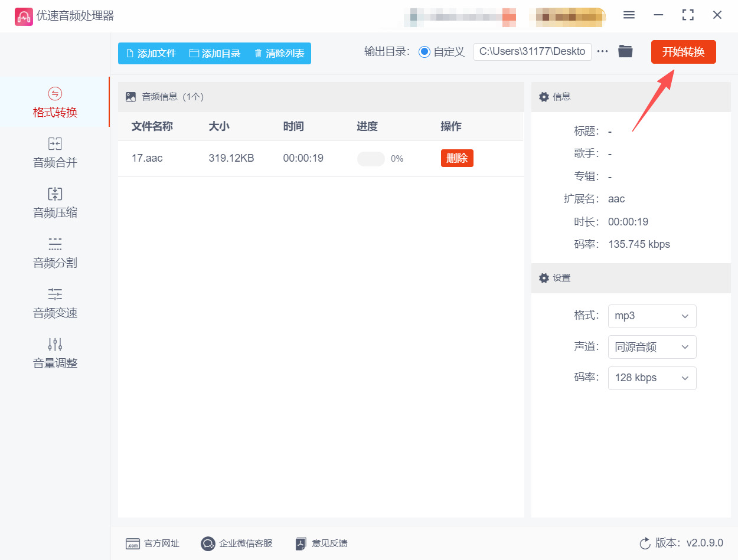Image resolution: width=738 pixels, height=560 pixels.
Task: Switch to 格式转换 tab
Action: 55,102
